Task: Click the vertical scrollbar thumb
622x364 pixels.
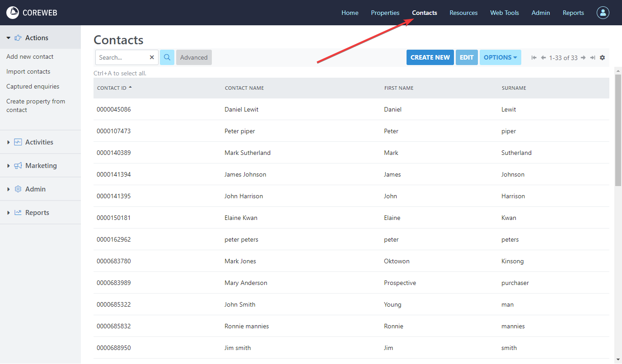Action: pyautogui.click(x=618, y=130)
